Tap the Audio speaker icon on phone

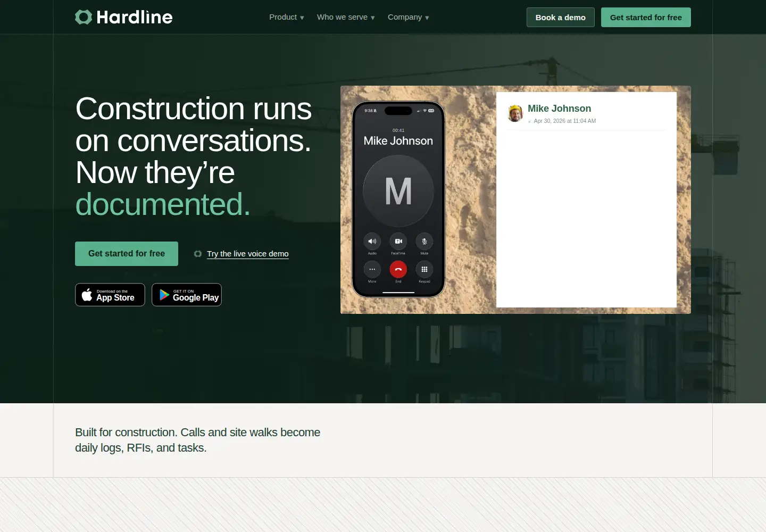coord(372,242)
